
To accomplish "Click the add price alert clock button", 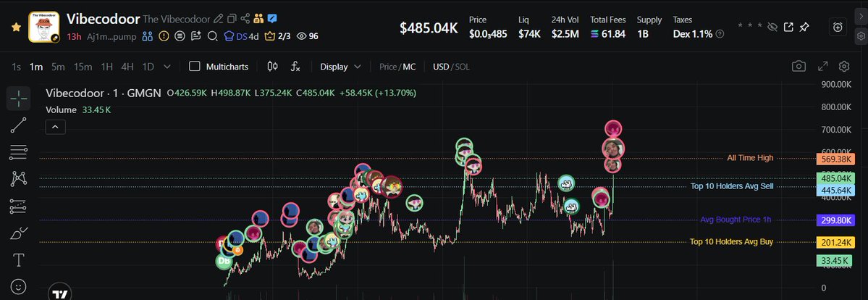I will 838,27.
